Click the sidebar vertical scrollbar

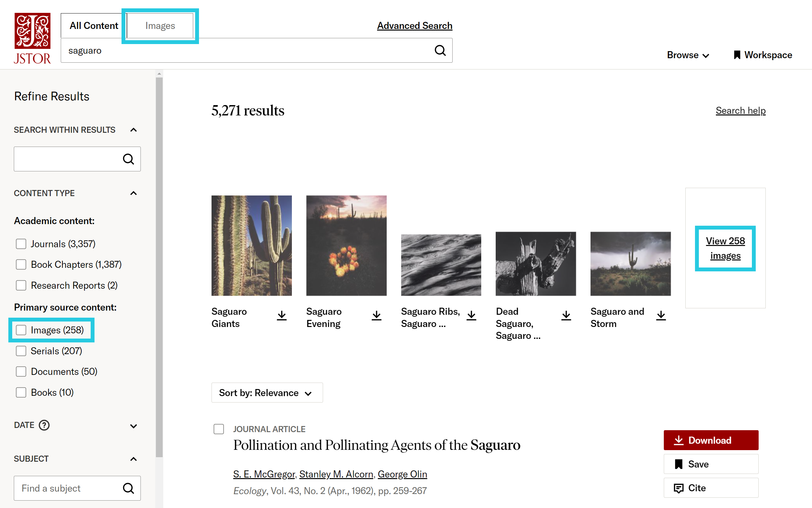tap(159, 267)
